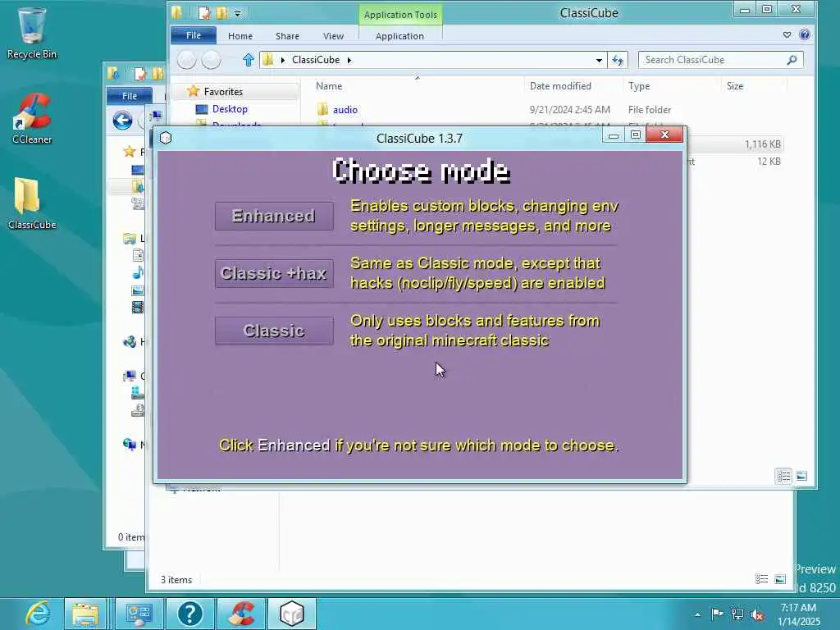Switch to large icons view in ClassiCube Explorer
Image resolution: width=840 pixels, height=630 pixels.
[801, 476]
